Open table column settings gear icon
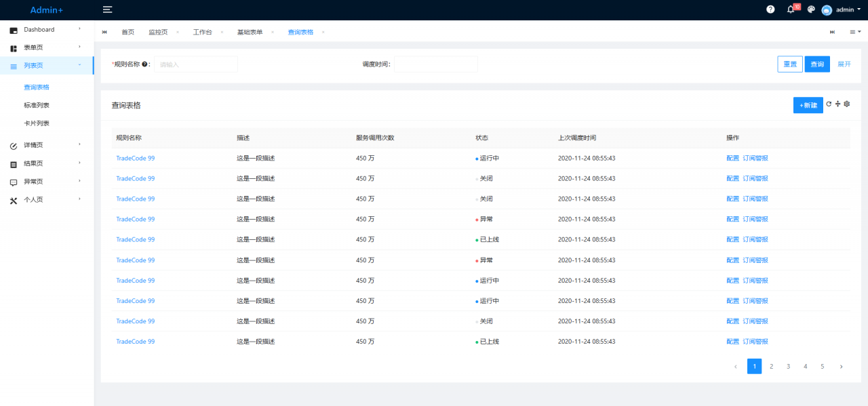 (x=846, y=104)
